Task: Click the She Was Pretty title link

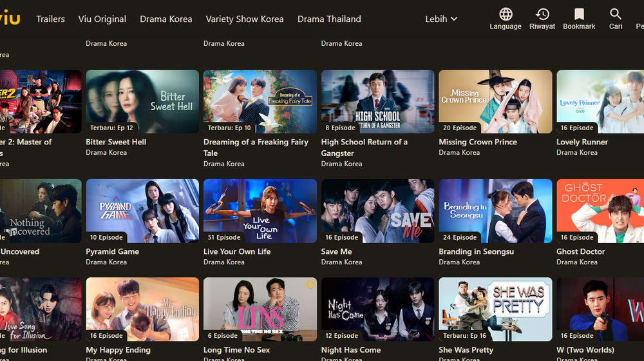Action: pyautogui.click(x=466, y=350)
